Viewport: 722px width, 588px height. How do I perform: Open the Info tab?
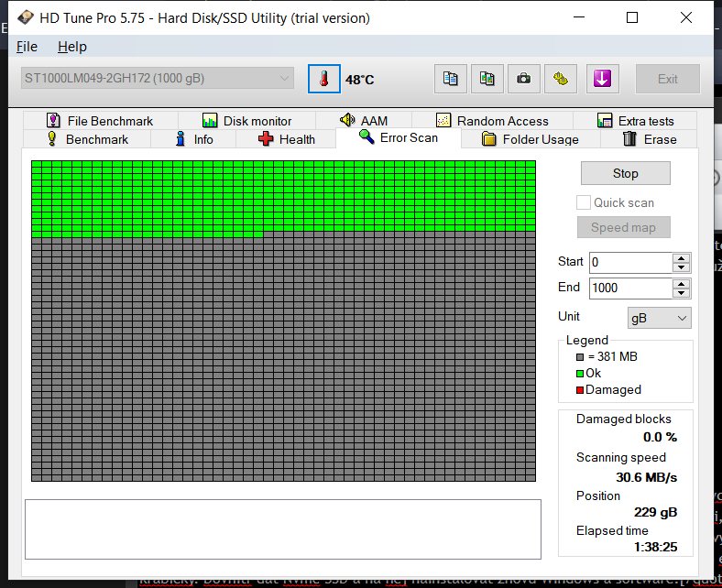pyautogui.click(x=194, y=139)
